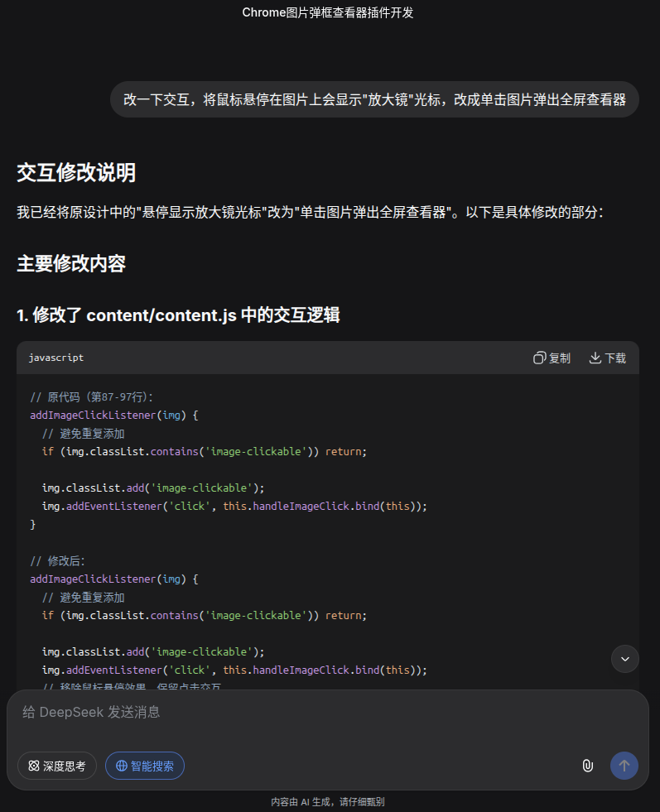This screenshot has height=812, width=660.
Task: Click the javascript language label
Action: tap(56, 358)
